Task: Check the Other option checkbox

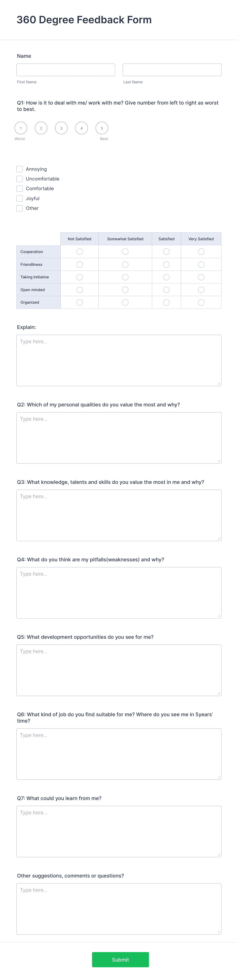Action: click(19, 208)
